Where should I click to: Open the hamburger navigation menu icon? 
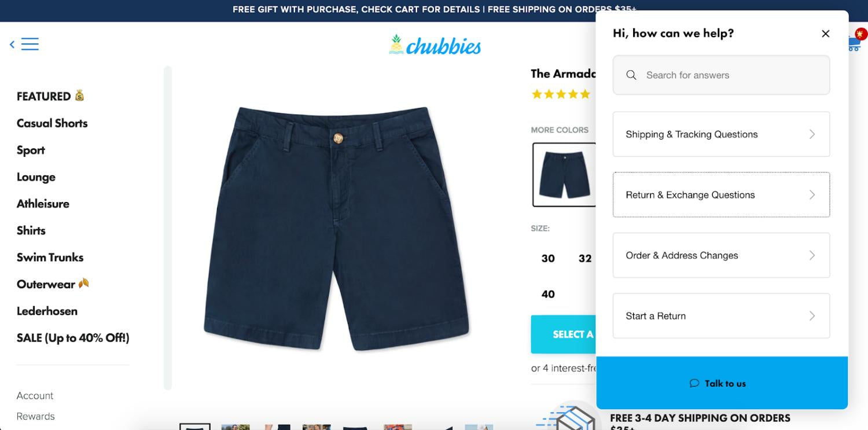coord(30,44)
